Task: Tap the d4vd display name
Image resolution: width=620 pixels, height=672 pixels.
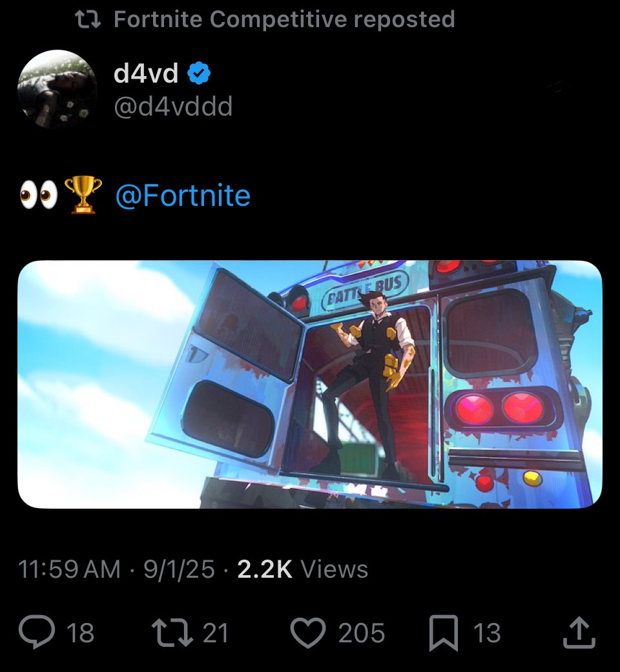Action: pos(146,73)
